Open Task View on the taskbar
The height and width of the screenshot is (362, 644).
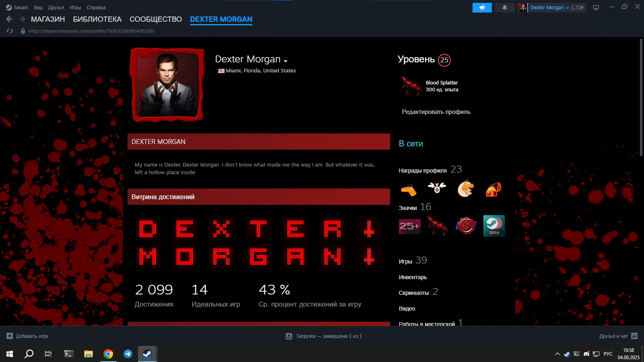[x=48, y=354]
